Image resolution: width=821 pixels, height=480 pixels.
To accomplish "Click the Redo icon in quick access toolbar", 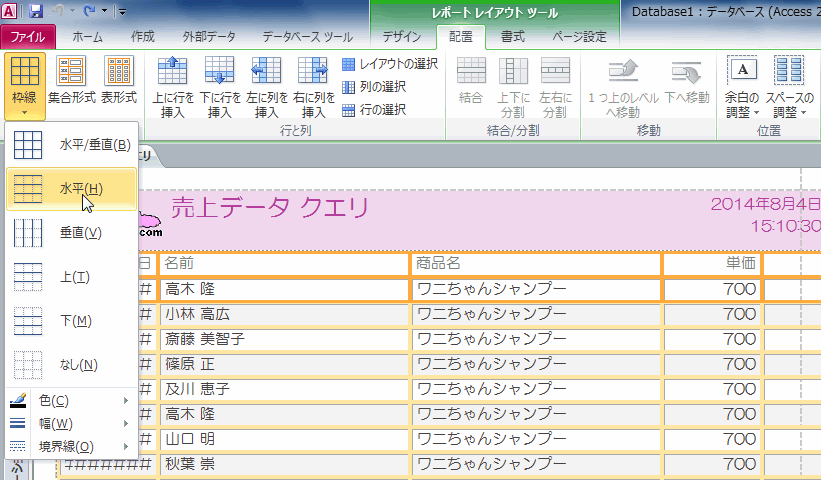I will click(x=90, y=10).
